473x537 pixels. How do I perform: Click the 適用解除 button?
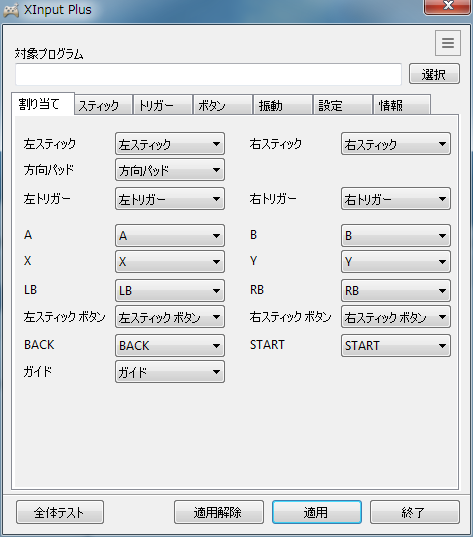(219, 512)
